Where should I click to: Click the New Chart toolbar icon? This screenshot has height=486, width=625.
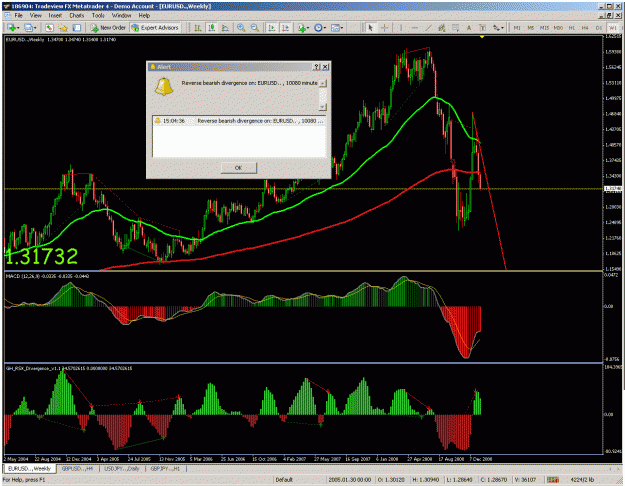tap(11, 28)
